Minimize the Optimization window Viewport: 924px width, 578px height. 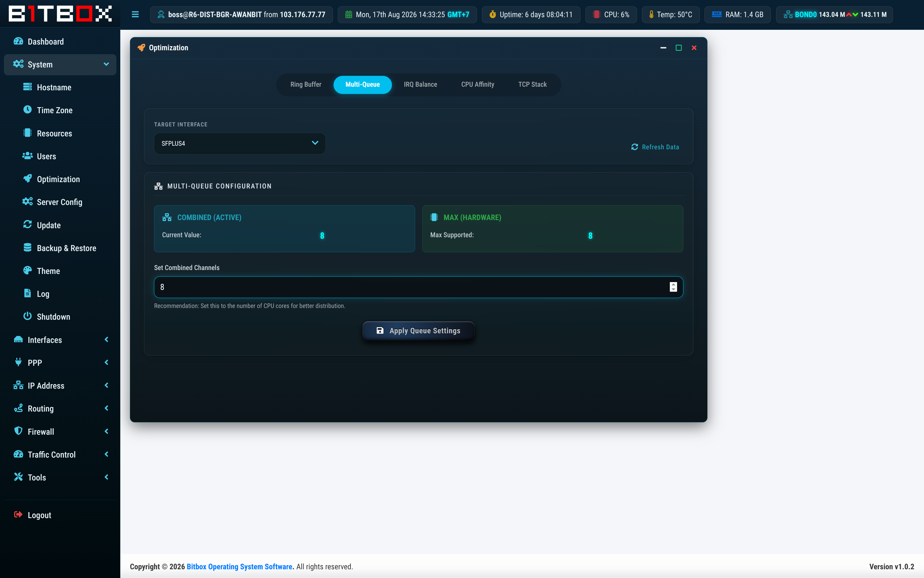pyautogui.click(x=663, y=48)
